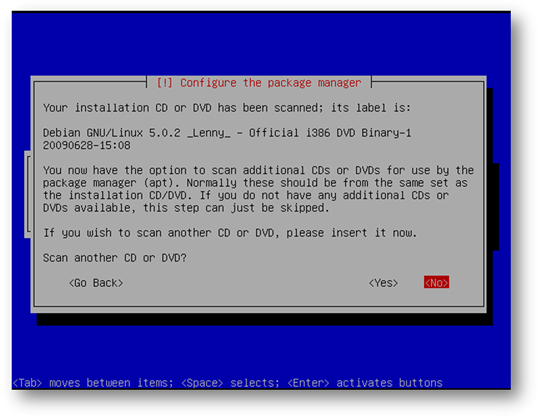
Task: Click the 20090628-15:08 timestamp text
Action: (86, 146)
